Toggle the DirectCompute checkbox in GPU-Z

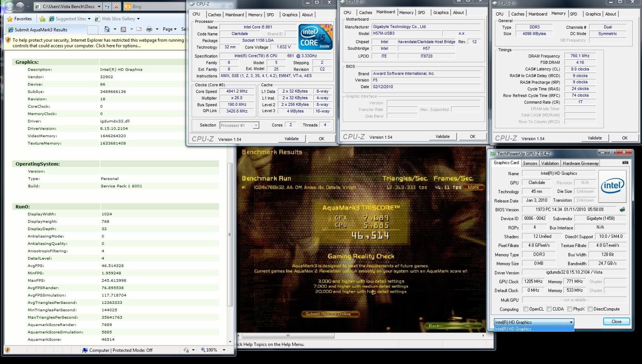tap(590, 309)
